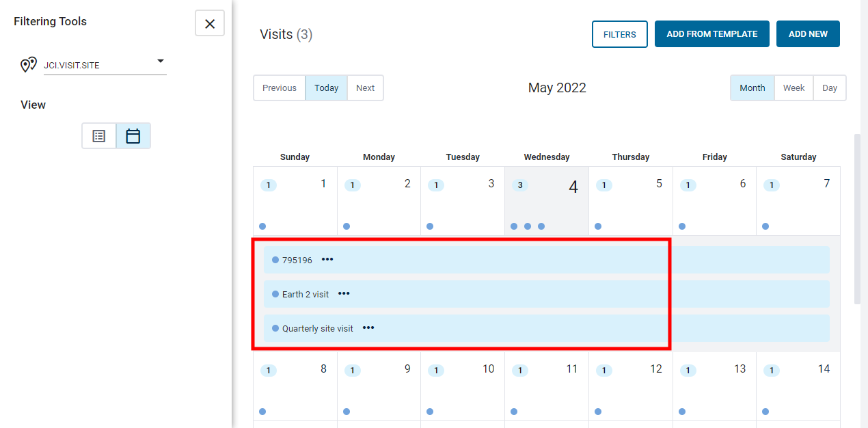Image resolution: width=868 pixels, height=428 pixels.
Task: Open options menu for visit 795196
Action: point(327,260)
